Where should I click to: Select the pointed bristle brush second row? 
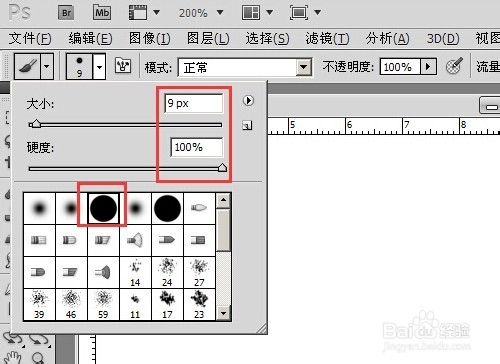click(x=167, y=240)
